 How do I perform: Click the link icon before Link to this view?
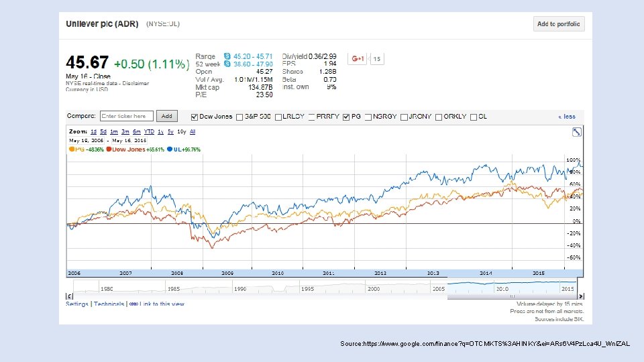tap(133, 304)
